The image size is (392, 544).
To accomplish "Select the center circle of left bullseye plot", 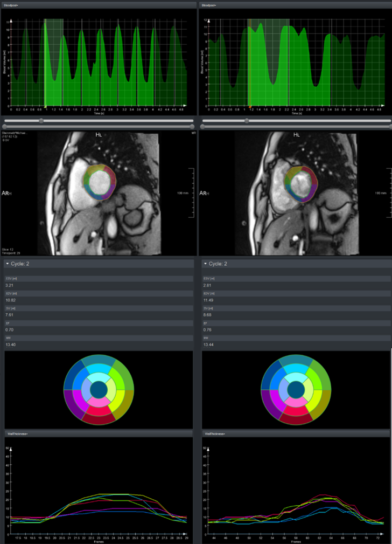I will [x=99, y=389].
